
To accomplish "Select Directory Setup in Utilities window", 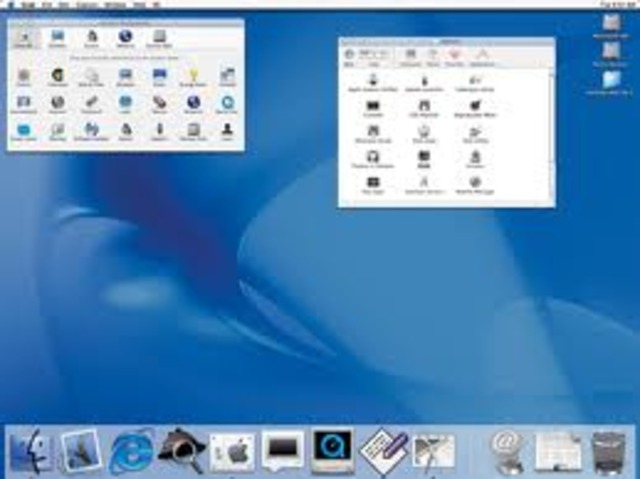I will pyautogui.click(x=373, y=134).
